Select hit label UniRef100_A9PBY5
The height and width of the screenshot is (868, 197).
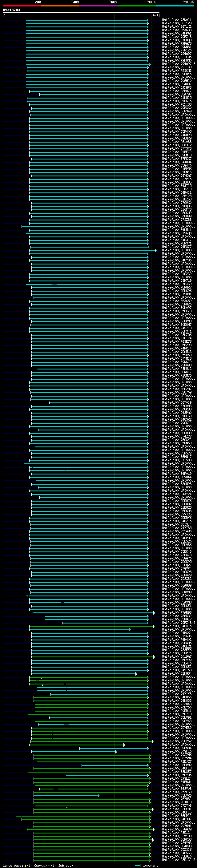pyautogui.click(x=177, y=74)
